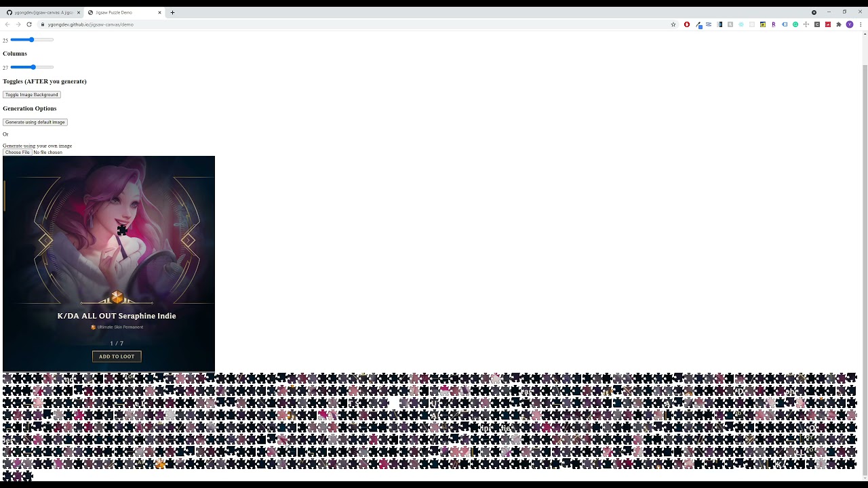
Task: View site information via lock icon
Action: point(43,24)
